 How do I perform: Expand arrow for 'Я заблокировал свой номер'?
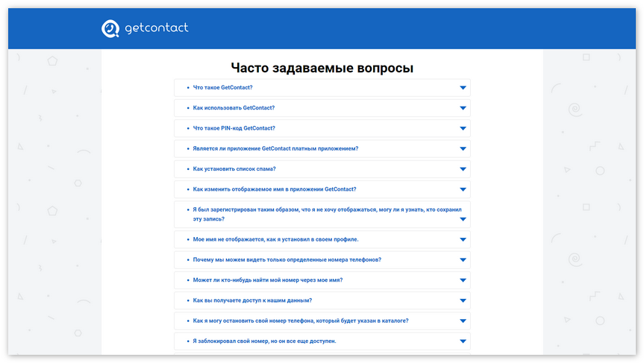tap(463, 341)
